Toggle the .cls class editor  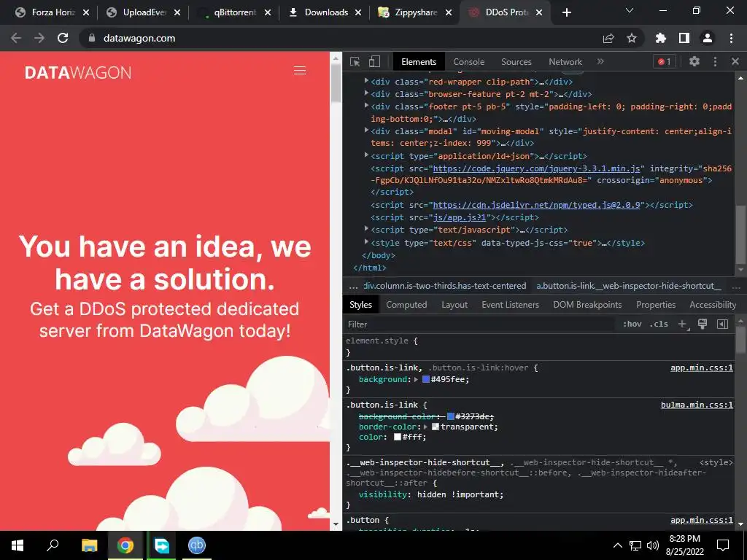[659, 324]
